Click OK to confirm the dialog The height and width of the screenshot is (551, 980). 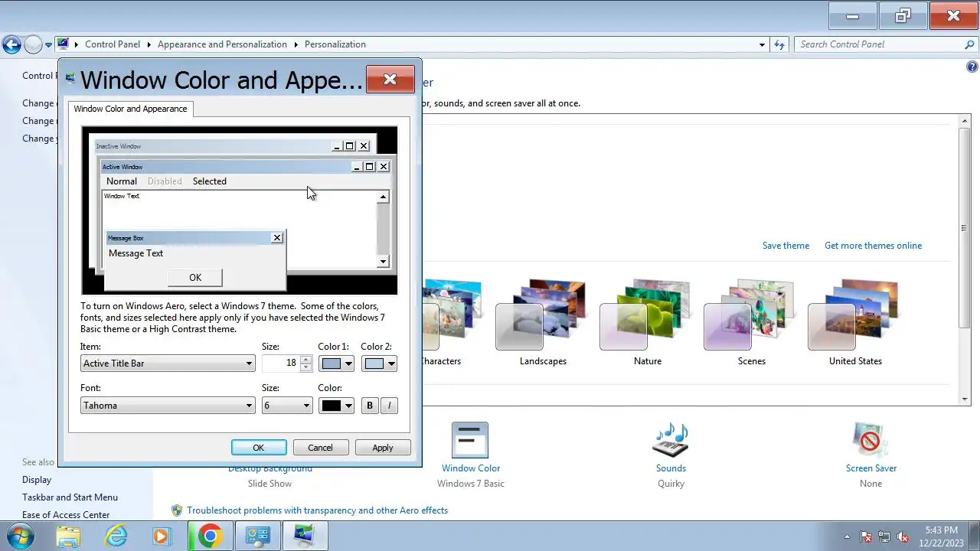[x=259, y=448]
